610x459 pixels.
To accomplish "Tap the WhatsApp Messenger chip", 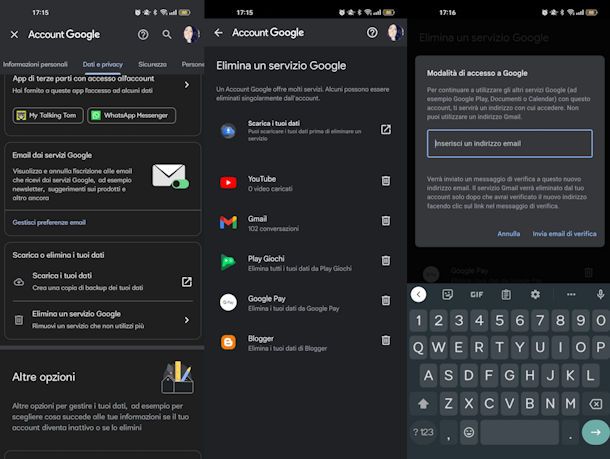I will pyautogui.click(x=131, y=116).
